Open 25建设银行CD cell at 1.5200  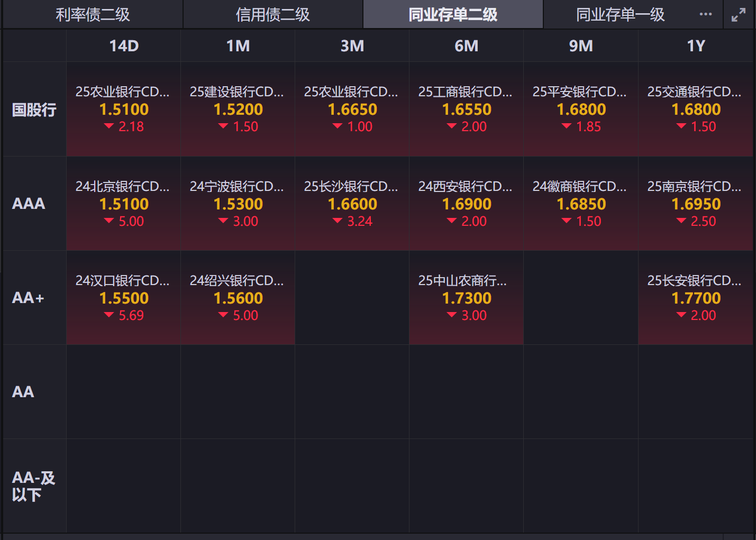point(238,109)
